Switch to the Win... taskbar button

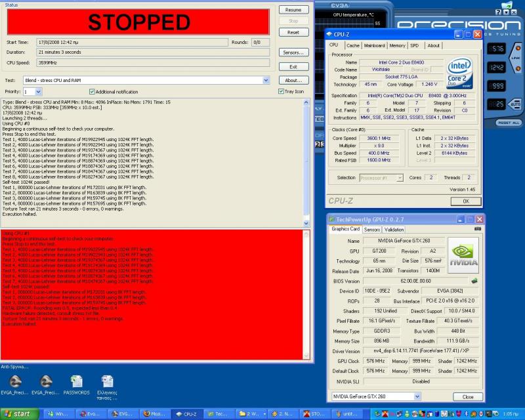pyautogui.click(x=58, y=414)
